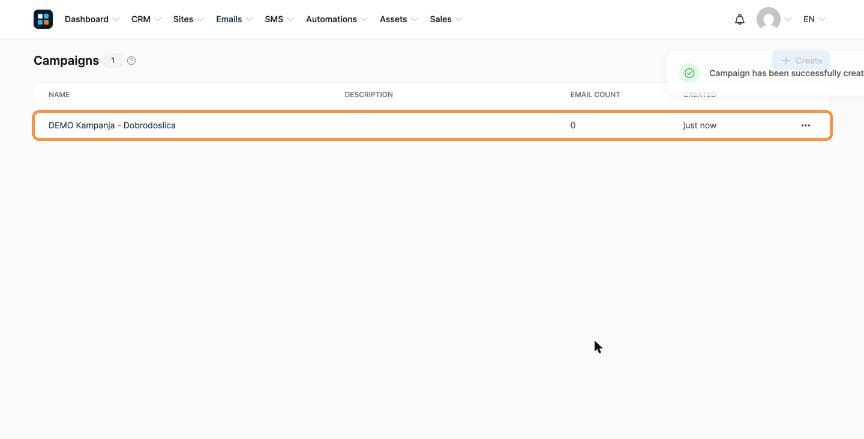Click the 'just now' created time

(700, 126)
